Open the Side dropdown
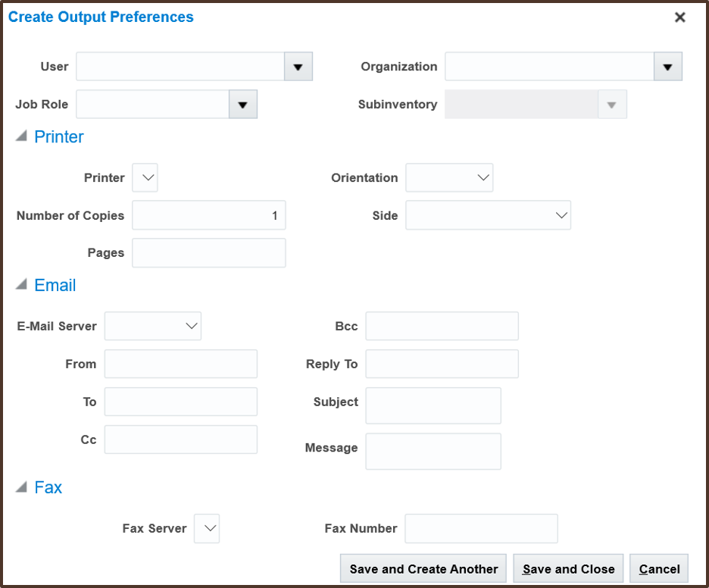The image size is (709, 588). pyautogui.click(x=488, y=215)
